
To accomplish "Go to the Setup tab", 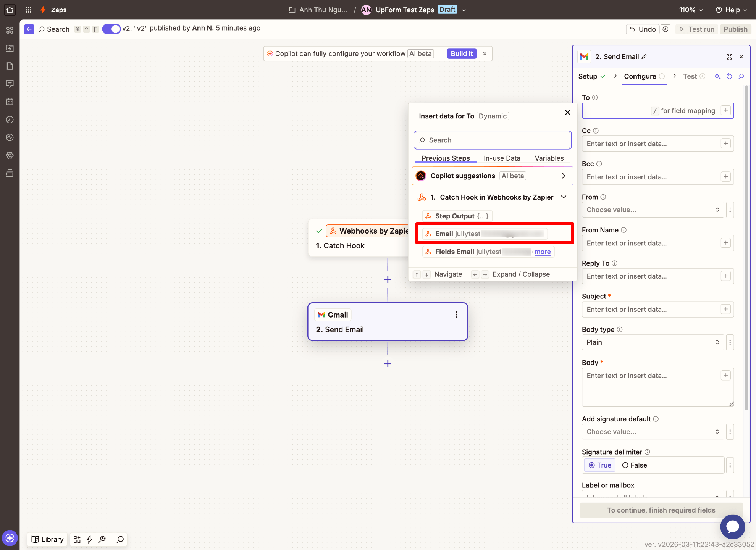I will tap(591, 76).
